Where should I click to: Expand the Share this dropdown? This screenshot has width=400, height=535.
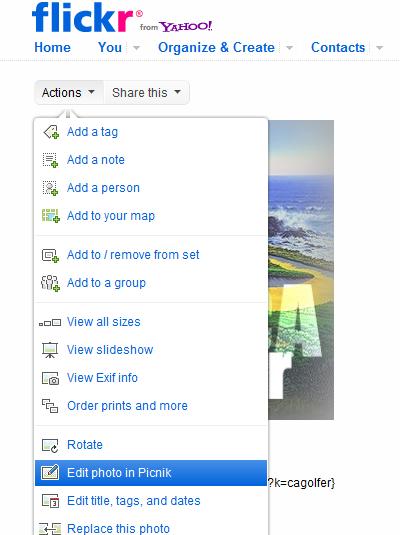point(146,92)
